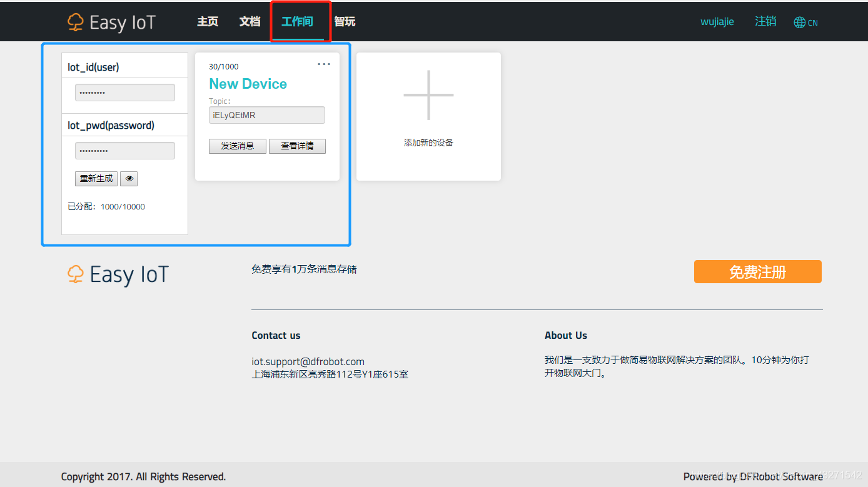Click the Iot_pwd(password) masked field
Screen dimensions: 868x487
pos(125,151)
